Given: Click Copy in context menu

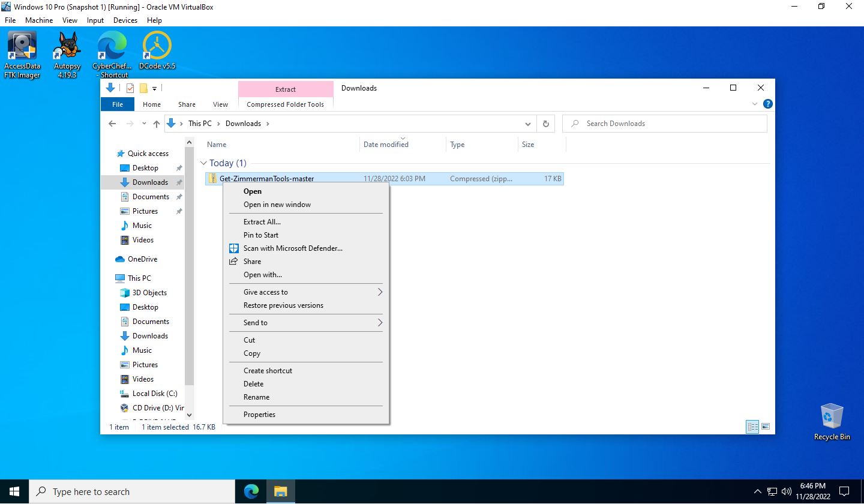Looking at the screenshot, I should point(305,353).
